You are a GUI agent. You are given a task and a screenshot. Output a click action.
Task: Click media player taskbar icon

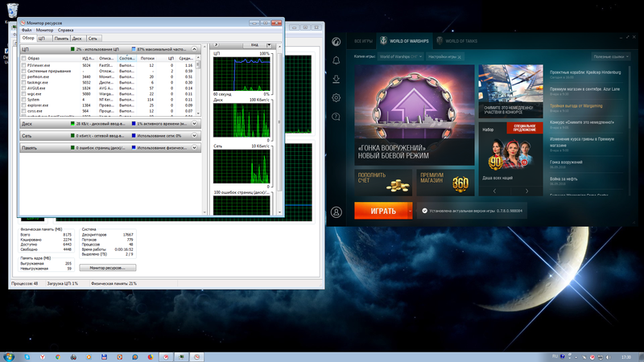pyautogui.click(x=89, y=357)
